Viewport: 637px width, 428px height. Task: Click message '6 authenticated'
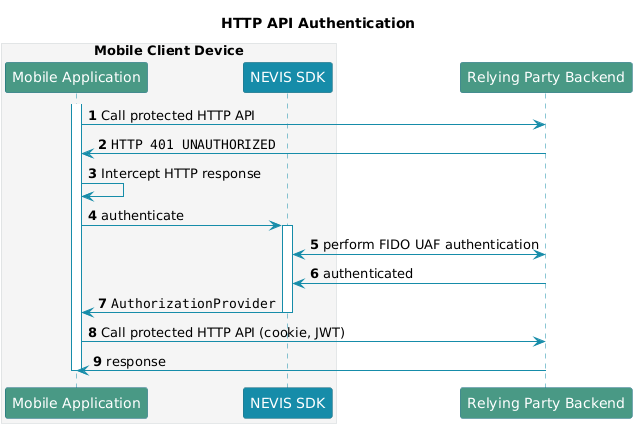tap(362, 274)
